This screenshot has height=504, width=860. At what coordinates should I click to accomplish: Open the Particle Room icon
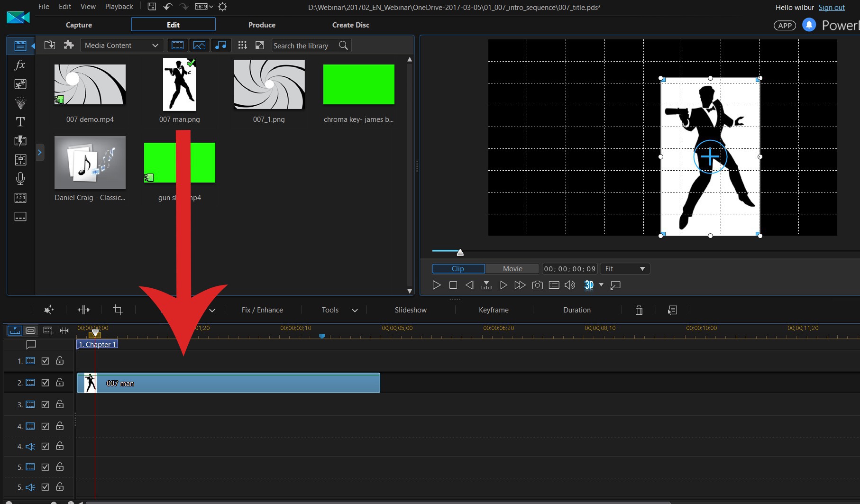click(20, 103)
